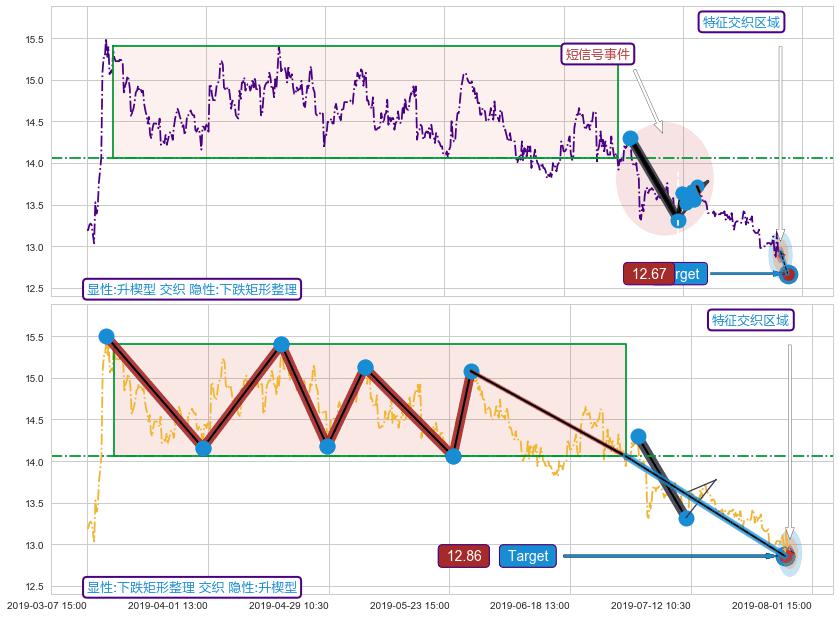Click the blue target endpoint marker in bottom chart
The height and width of the screenshot is (617, 839).
pos(786,555)
